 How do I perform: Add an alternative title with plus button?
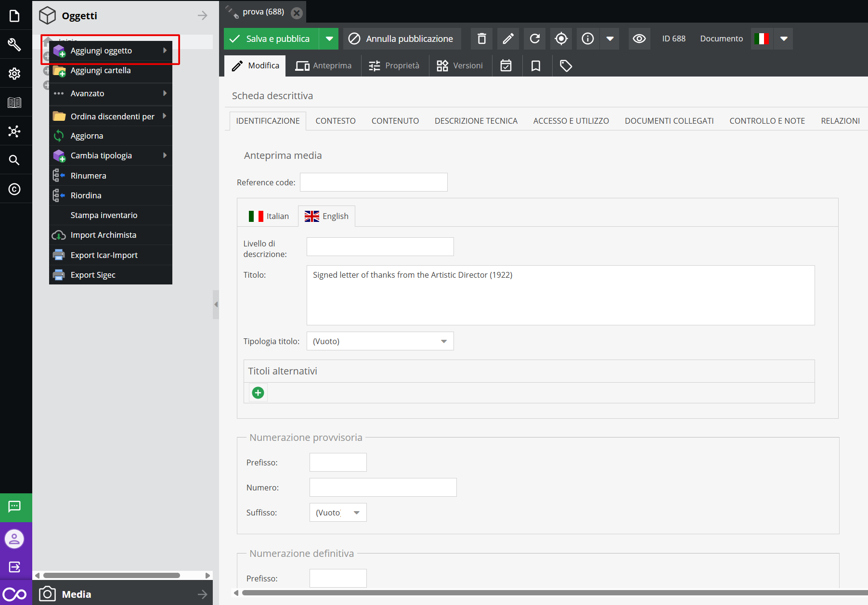tap(258, 393)
